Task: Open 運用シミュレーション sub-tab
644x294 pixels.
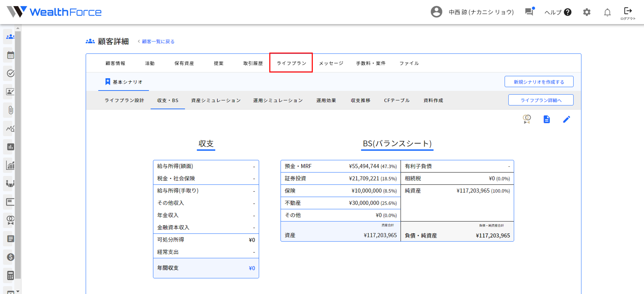Action: tap(278, 100)
